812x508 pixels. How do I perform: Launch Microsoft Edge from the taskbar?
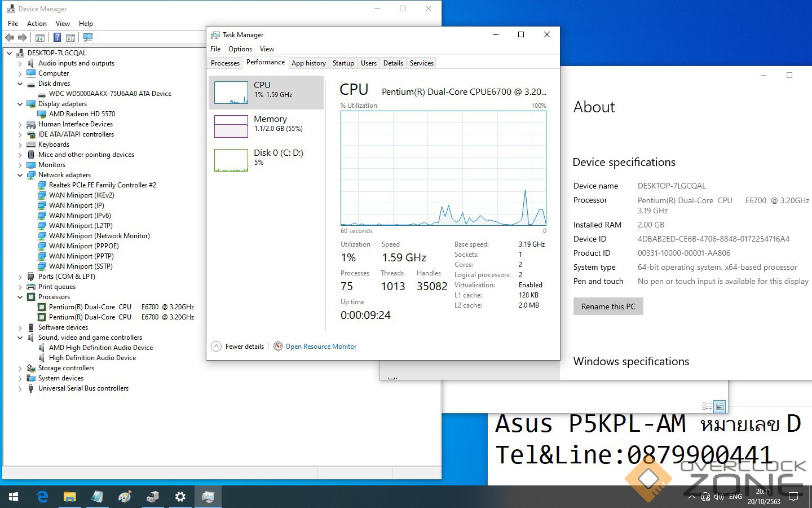(42, 497)
